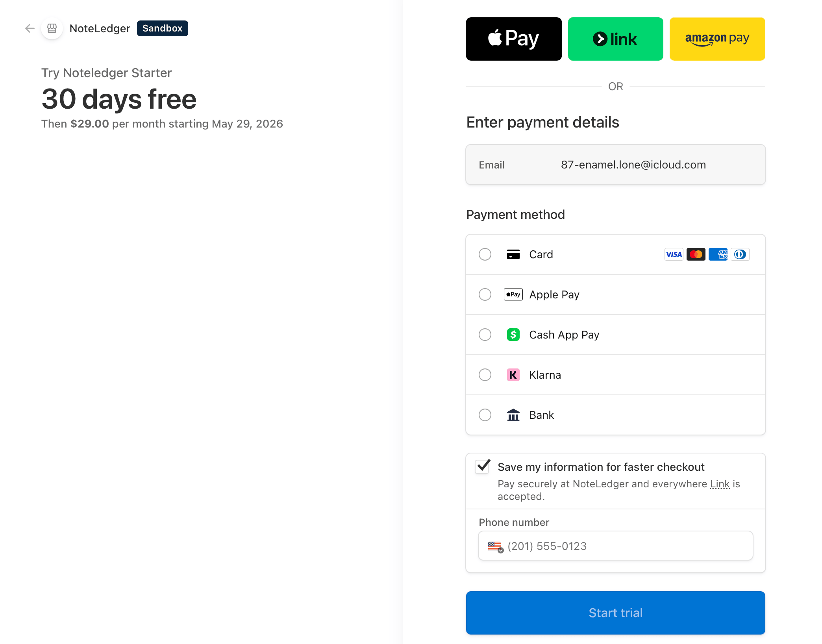This screenshot has height=644, width=822.
Task: Pay with the yellow Amazon Pay button
Action: (717, 39)
